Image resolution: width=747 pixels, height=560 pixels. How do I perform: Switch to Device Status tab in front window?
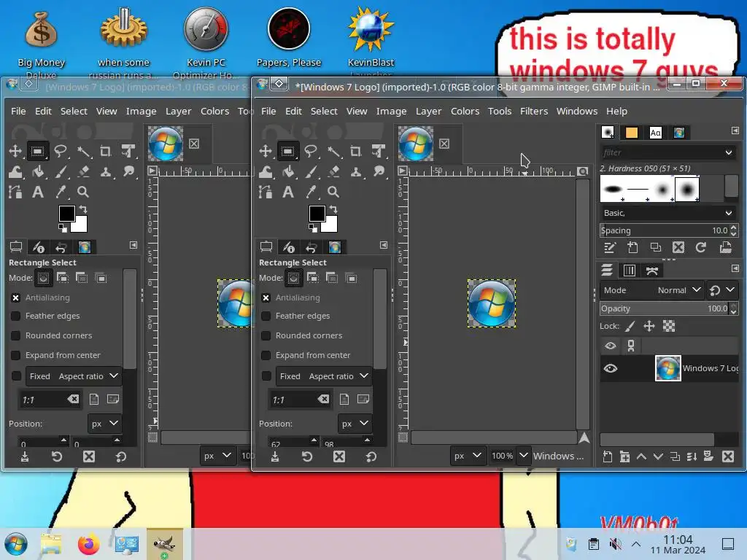tap(289, 247)
